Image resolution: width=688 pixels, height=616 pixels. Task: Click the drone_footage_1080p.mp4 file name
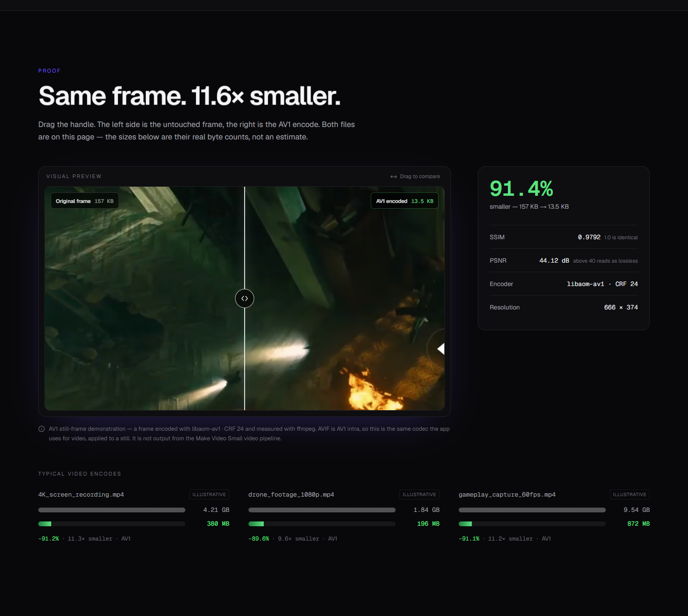pyautogui.click(x=291, y=495)
